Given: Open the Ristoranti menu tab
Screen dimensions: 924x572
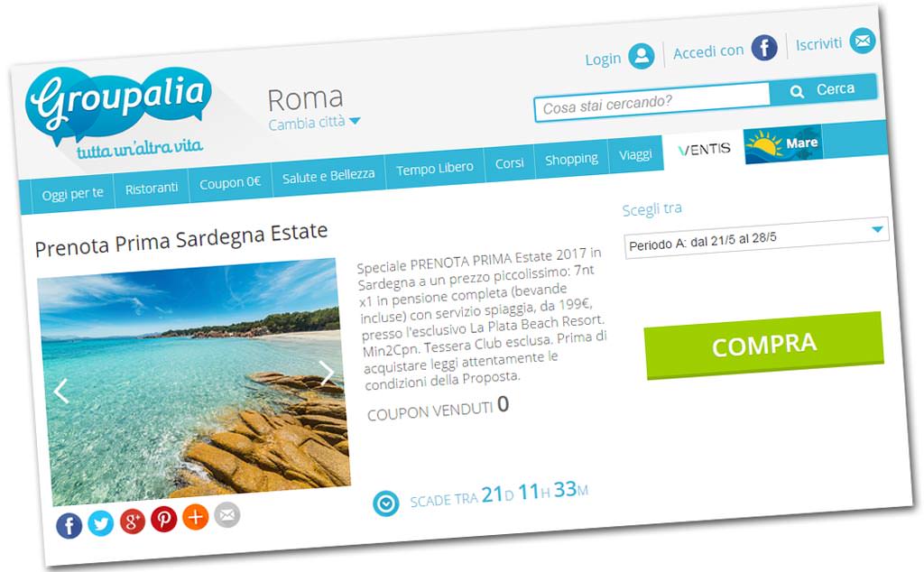Looking at the screenshot, I should click(x=152, y=189).
